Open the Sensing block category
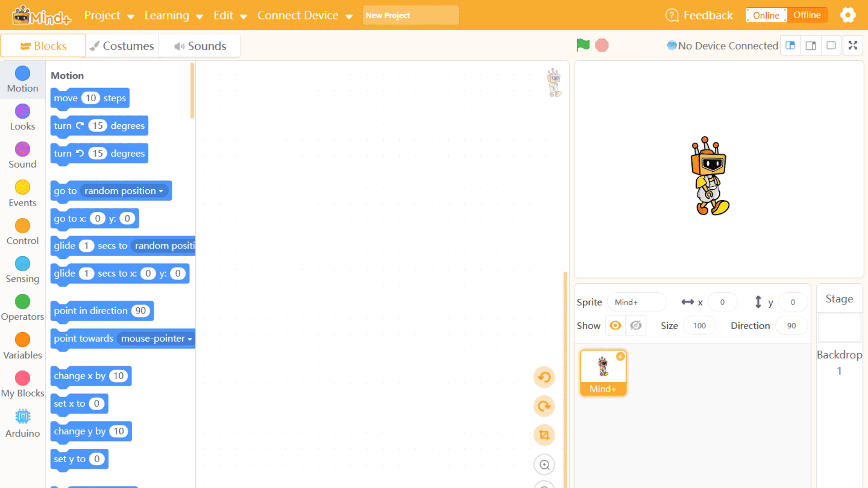The height and width of the screenshot is (488, 868). 23,270
